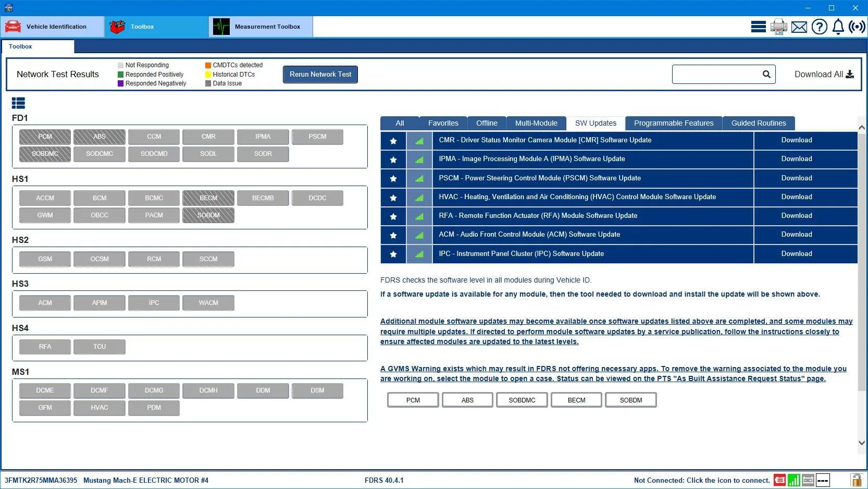Click the signal bars icon on the HVAC row
868x489 pixels.
(x=419, y=197)
